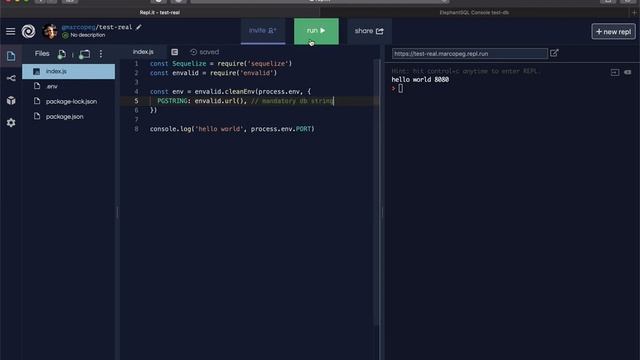Create a new repl button

coord(613,31)
